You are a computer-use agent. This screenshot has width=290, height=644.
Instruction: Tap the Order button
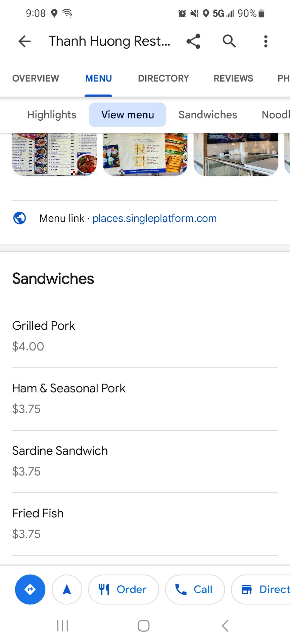[x=123, y=589]
